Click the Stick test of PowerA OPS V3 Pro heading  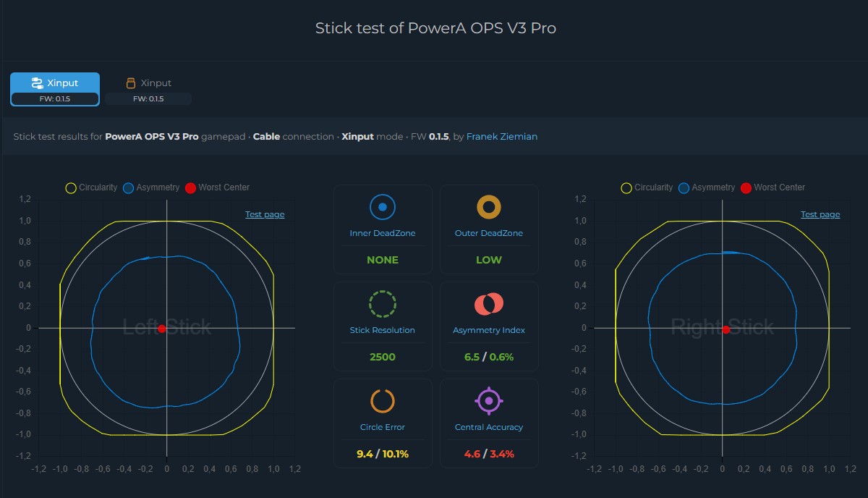pos(435,28)
